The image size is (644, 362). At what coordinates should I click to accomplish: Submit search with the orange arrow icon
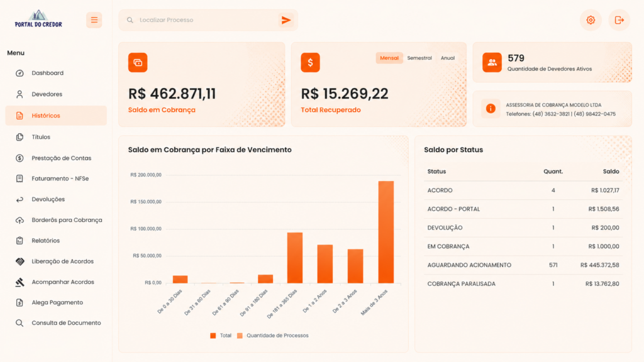click(286, 20)
